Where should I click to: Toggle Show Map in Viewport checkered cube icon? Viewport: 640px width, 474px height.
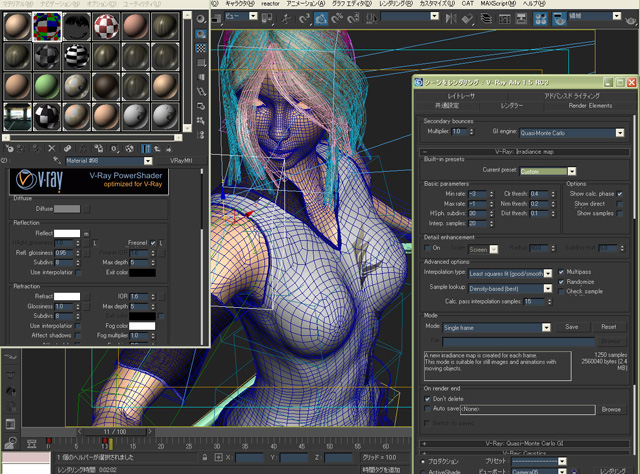[129, 149]
